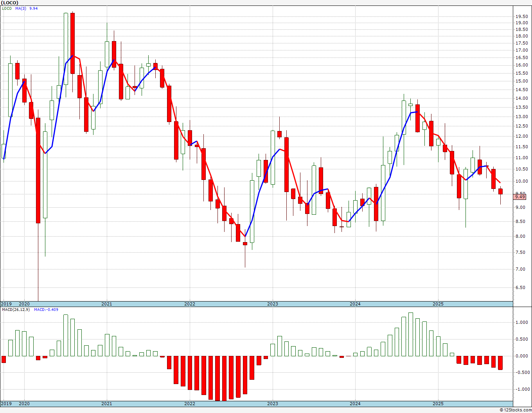Click the 9.49 current price tag

tap(520, 197)
